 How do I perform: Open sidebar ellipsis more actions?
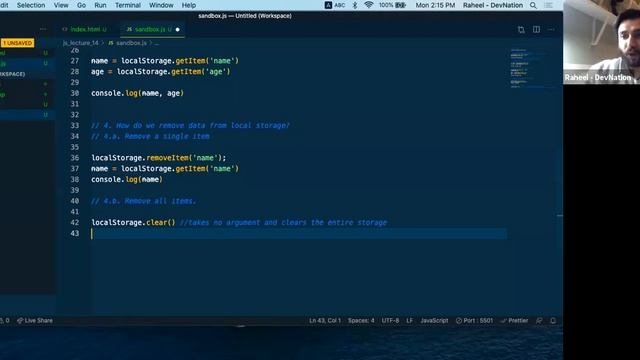43,29
